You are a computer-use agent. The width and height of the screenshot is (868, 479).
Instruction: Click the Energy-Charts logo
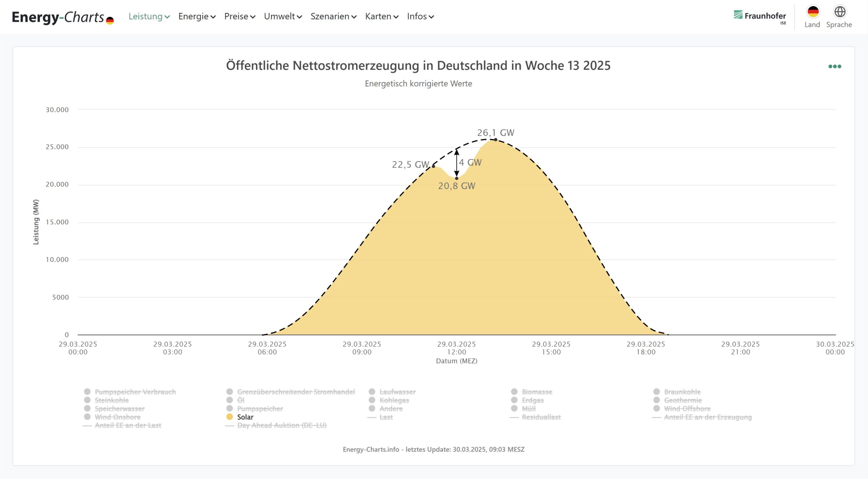coord(63,17)
